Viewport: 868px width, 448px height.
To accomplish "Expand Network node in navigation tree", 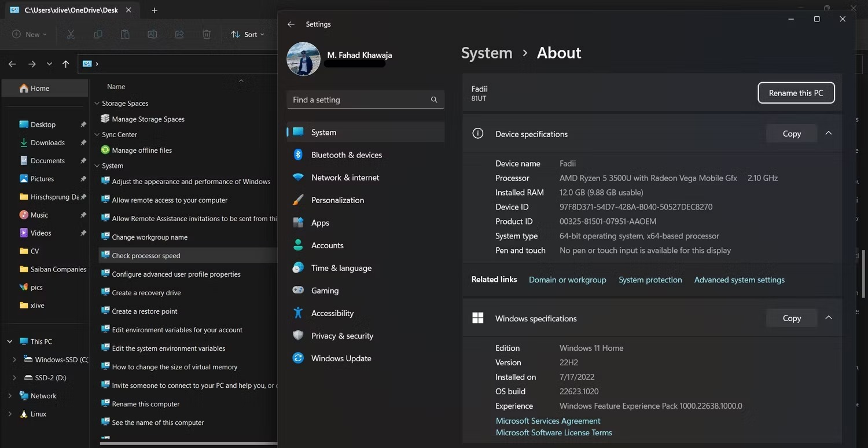I will point(10,396).
